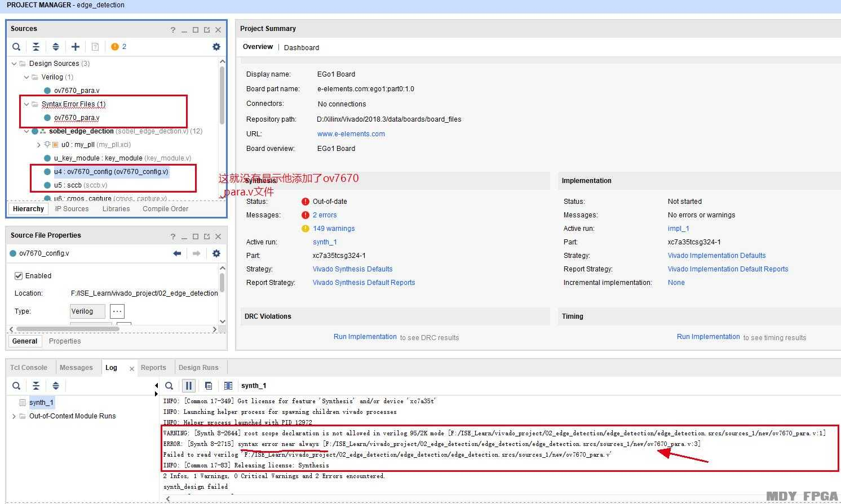Open the Properties tab of Source File Properties
This screenshot has width=841, height=504.
65,341
